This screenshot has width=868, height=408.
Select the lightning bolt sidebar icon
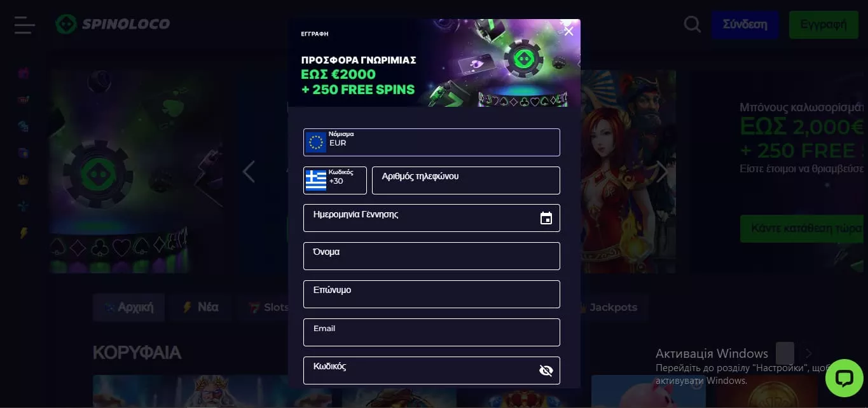(24, 233)
